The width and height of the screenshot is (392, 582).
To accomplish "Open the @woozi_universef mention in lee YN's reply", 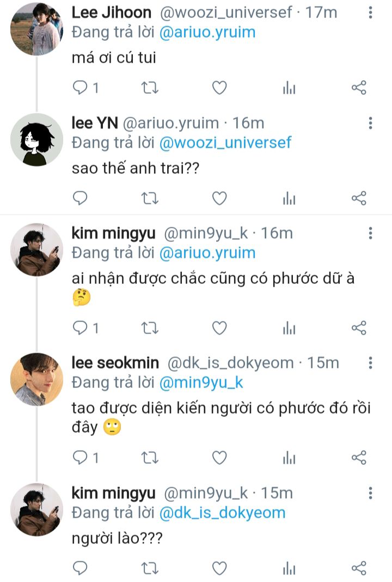I will coord(225,143).
